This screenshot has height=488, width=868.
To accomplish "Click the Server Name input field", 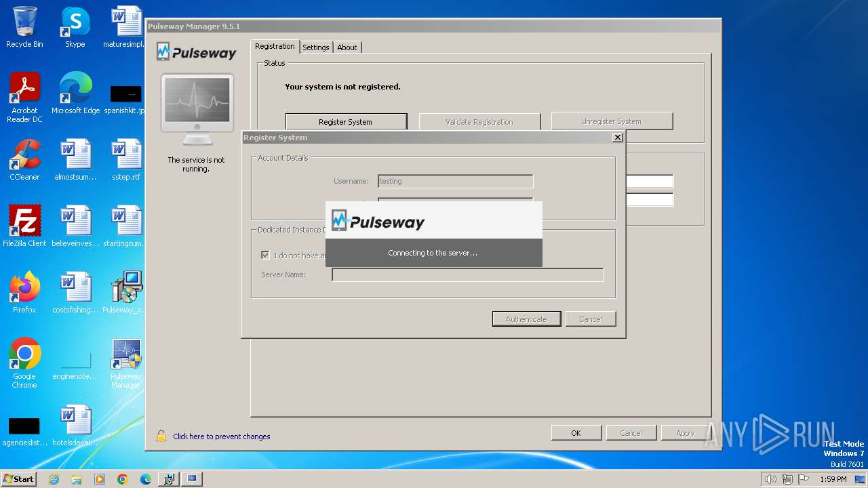I will coord(467,274).
